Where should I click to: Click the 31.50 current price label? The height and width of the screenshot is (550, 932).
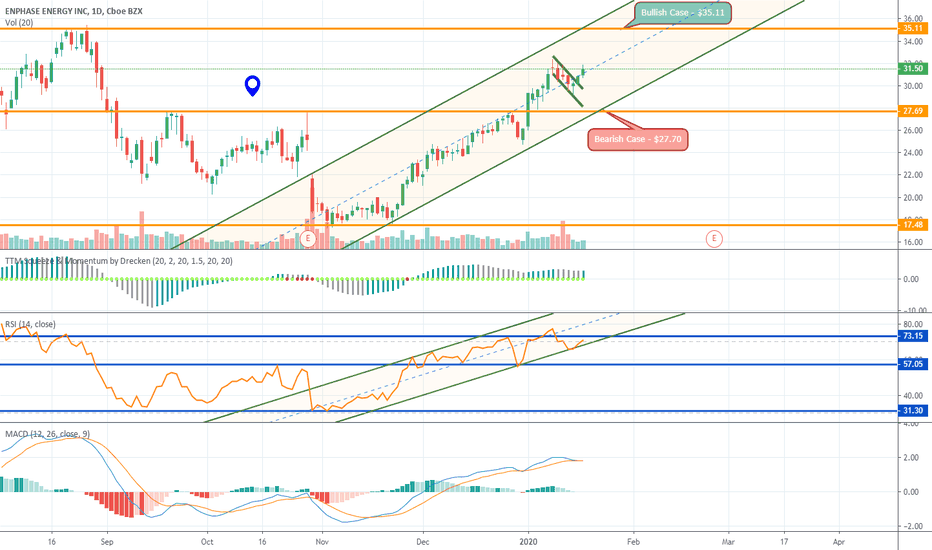913,69
